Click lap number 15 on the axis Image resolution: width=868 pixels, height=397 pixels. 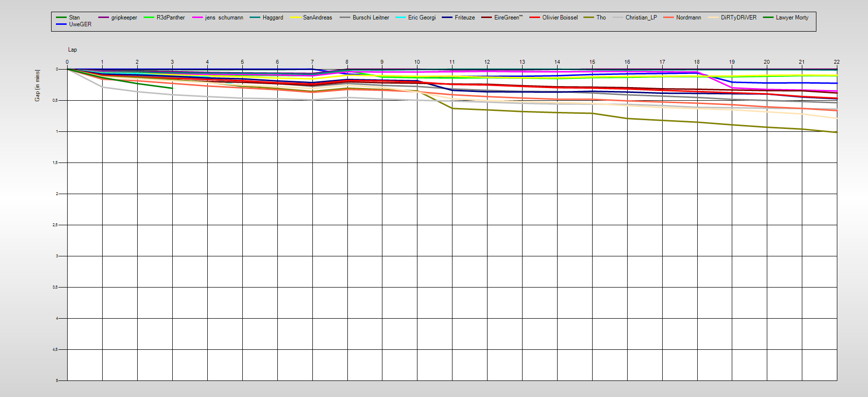click(592, 62)
